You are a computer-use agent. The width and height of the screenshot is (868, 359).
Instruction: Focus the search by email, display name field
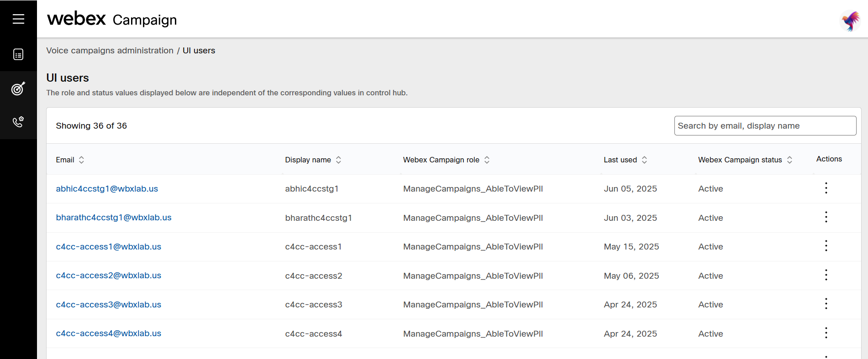tap(765, 126)
